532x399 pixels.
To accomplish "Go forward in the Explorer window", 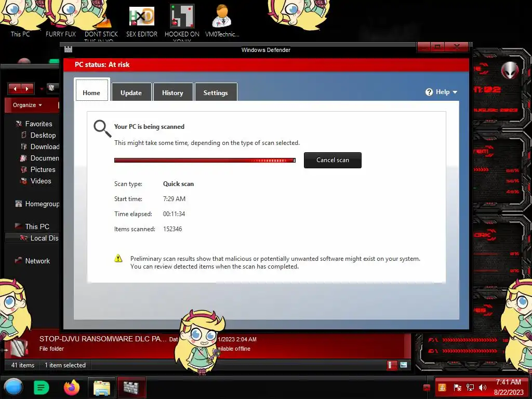I will (27, 88).
